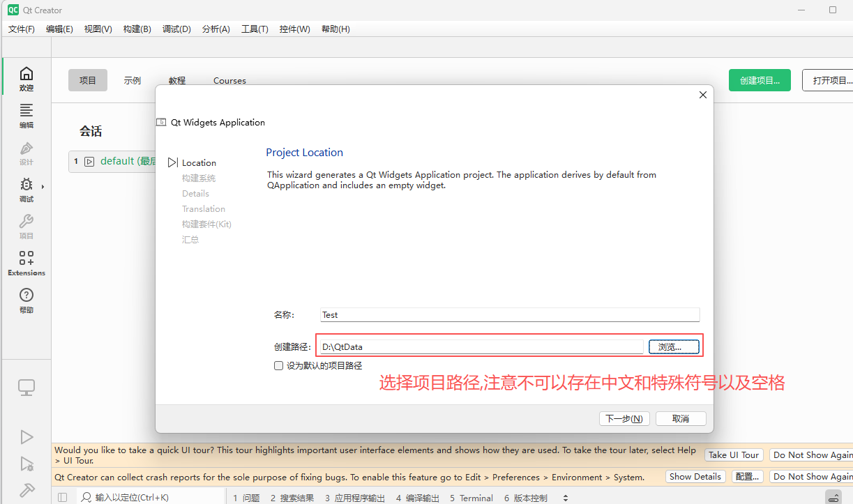853x504 pixels.
Task: Click the Run play button
Action: tap(27, 437)
